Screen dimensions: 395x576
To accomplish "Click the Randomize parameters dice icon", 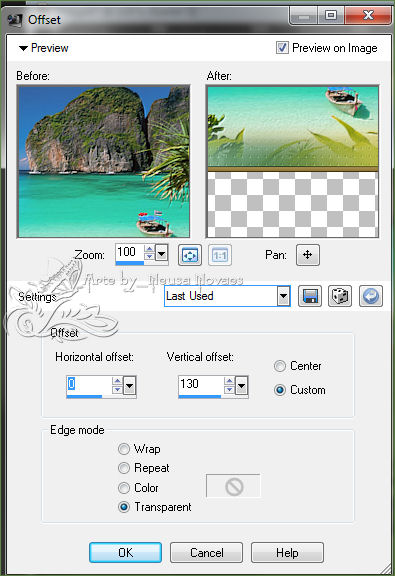I will [x=340, y=296].
